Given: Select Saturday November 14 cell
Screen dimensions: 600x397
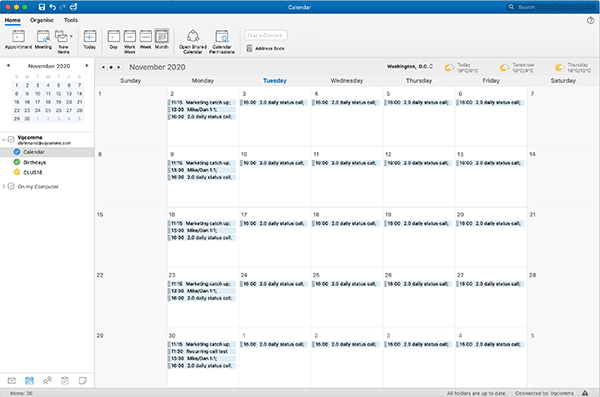Looking at the screenshot, I should pyautogui.click(x=563, y=176).
